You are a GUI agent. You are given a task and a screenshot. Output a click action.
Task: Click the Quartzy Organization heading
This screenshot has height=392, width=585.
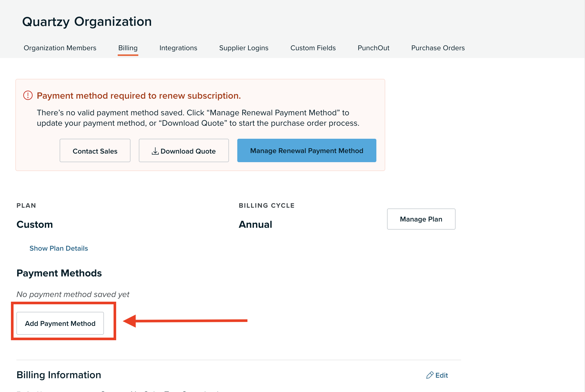pos(87,21)
